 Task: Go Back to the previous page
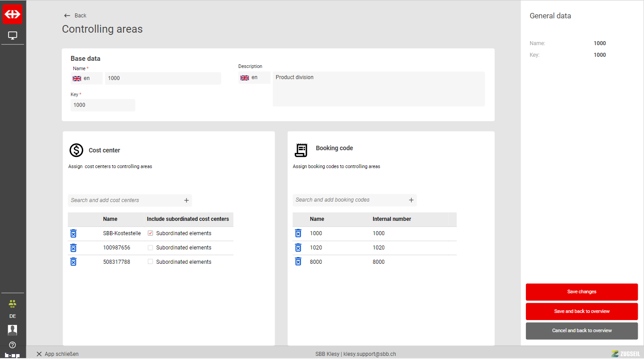click(x=75, y=16)
